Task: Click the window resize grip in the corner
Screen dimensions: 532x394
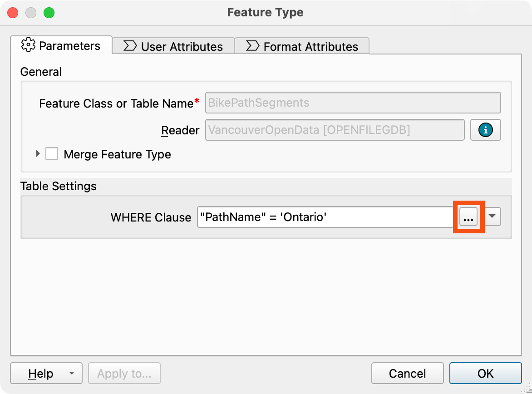Action: tap(527, 389)
